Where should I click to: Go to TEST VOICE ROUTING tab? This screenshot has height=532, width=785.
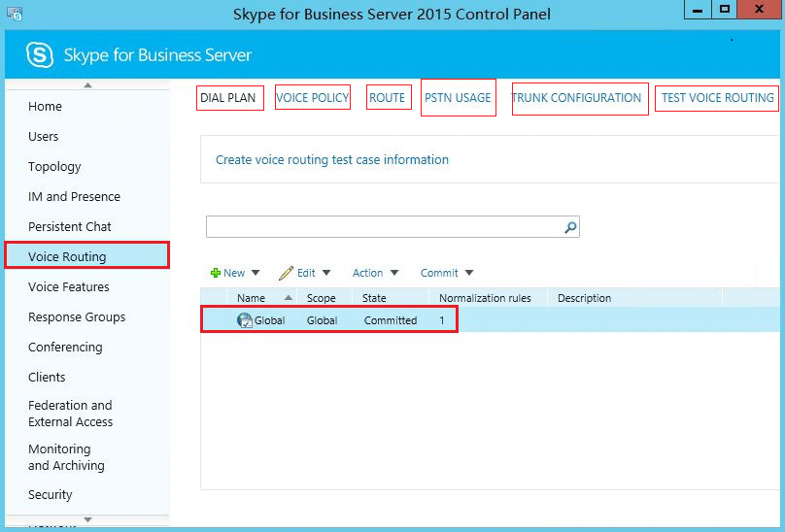717,98
